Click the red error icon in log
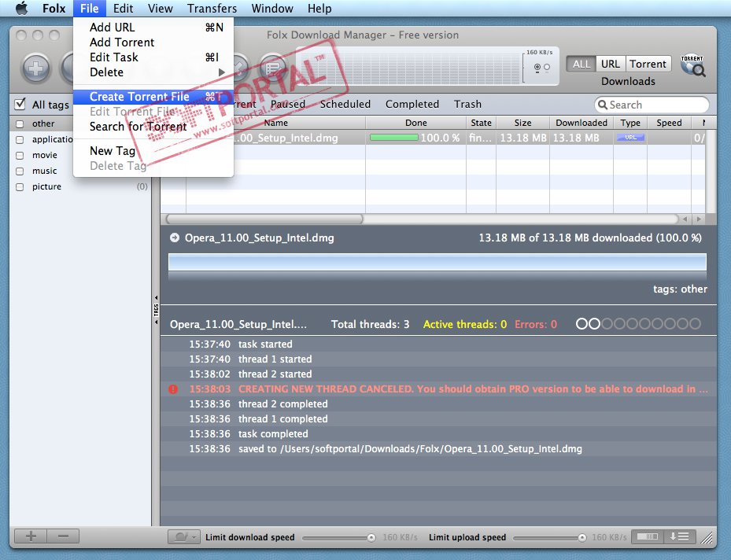 pyautogui.click(x=173, y=389)
